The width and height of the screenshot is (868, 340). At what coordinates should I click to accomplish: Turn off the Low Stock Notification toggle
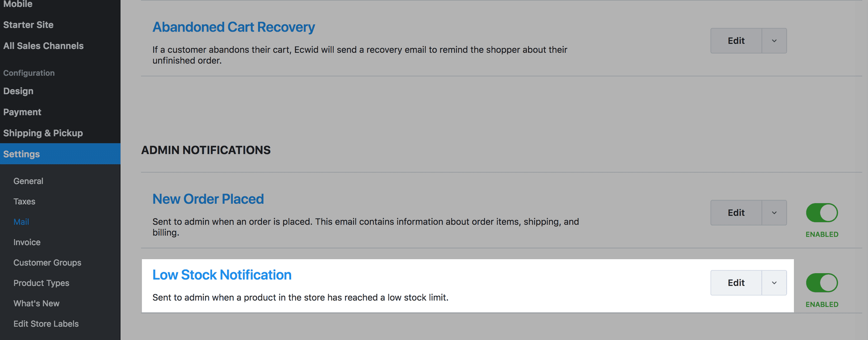pos(821,283)
